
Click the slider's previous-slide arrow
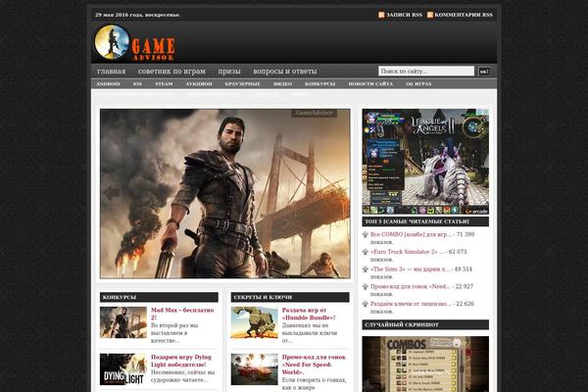tap(112, 193)
